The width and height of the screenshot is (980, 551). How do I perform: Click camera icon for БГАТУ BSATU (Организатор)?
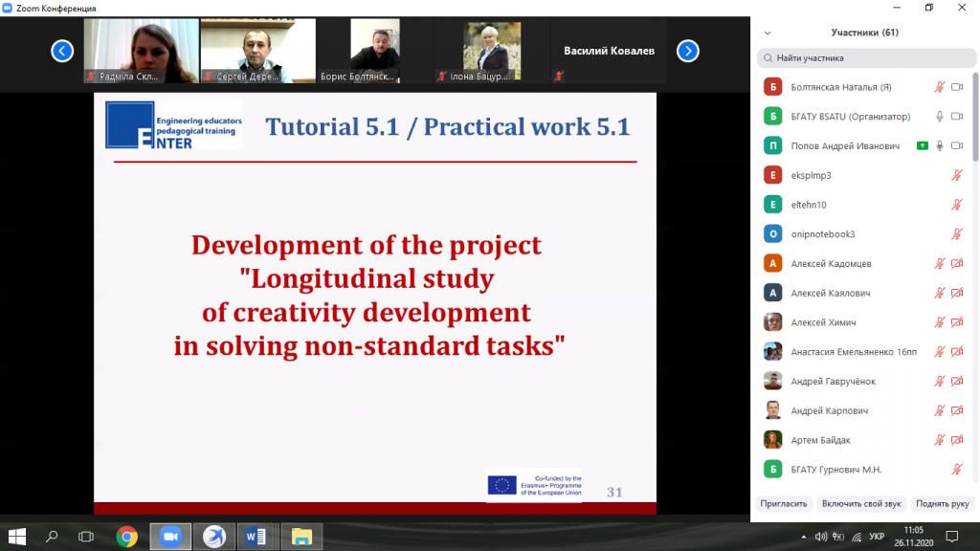pos(957,116)
